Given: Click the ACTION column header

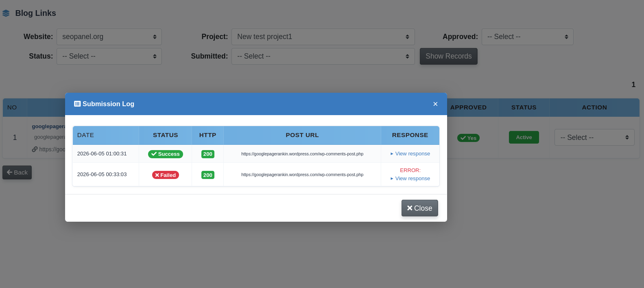Looking at the screenshot, I should coord(594,107).
